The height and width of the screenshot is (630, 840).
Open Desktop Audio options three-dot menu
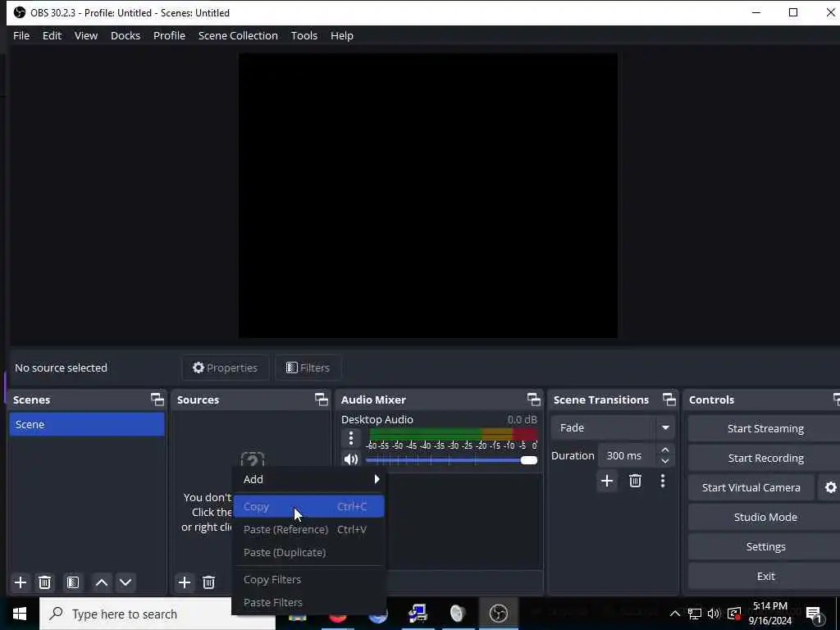[351, 438]
